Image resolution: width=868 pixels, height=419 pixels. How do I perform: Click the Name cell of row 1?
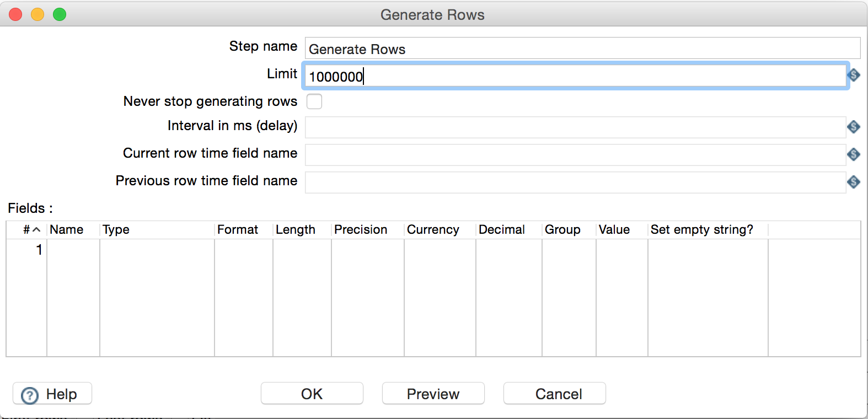73,250
